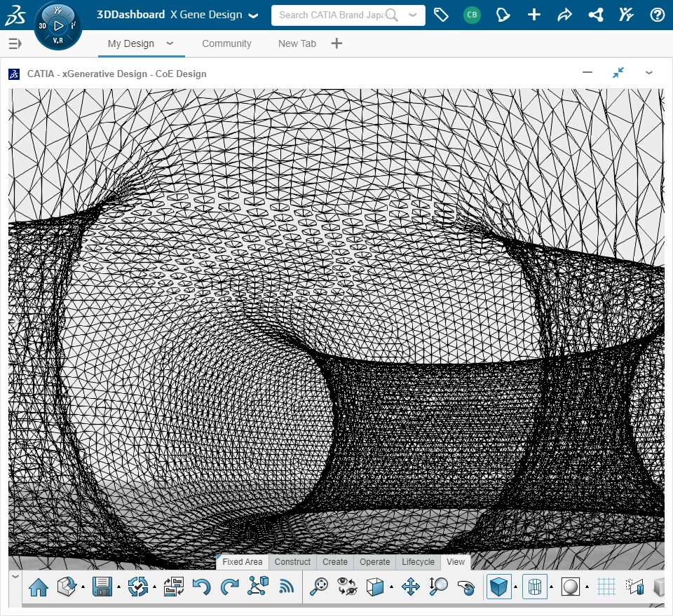Image resolution: width=673 pixels, height=616 pixels.
Task: Select the rotate hand tool
Action: [467, 587]
